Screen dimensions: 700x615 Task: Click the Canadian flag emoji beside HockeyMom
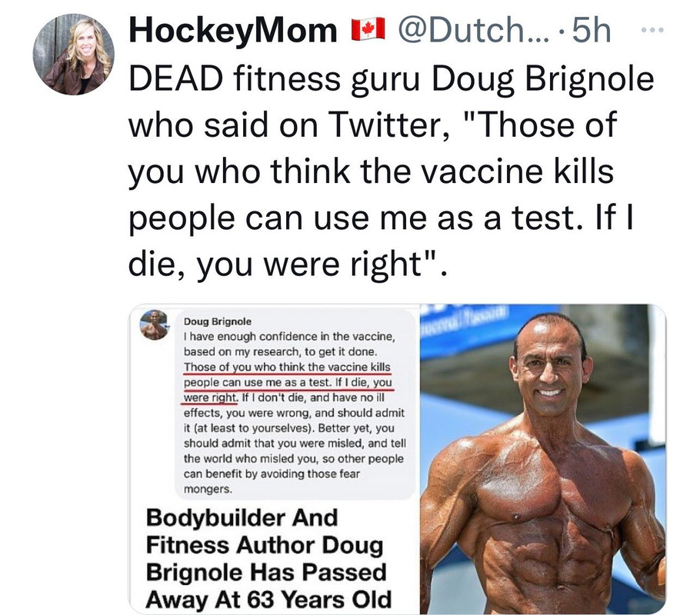click(368, 29)
